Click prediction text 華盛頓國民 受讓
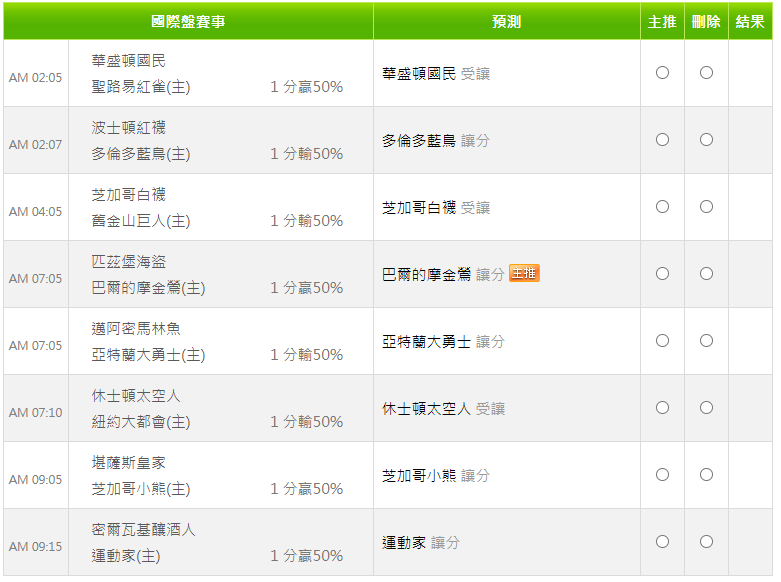The width and height of the screenshot is (781, 582). pos(436,74)
